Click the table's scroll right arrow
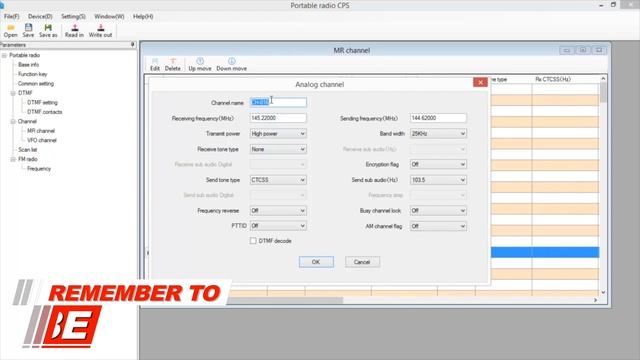This screenshot has width=640, height=360. pos(596,300)
